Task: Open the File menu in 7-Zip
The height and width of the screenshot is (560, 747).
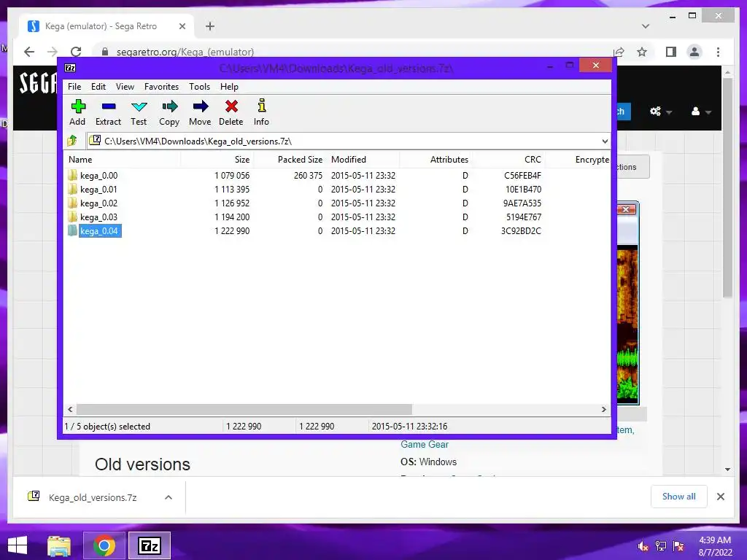Action: [74, 87]
